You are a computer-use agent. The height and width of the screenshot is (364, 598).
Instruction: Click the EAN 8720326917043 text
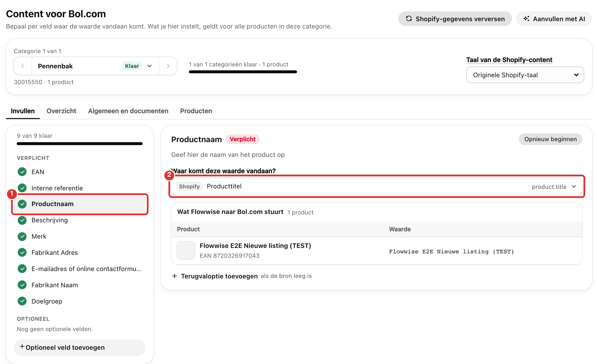coord(229,256)
